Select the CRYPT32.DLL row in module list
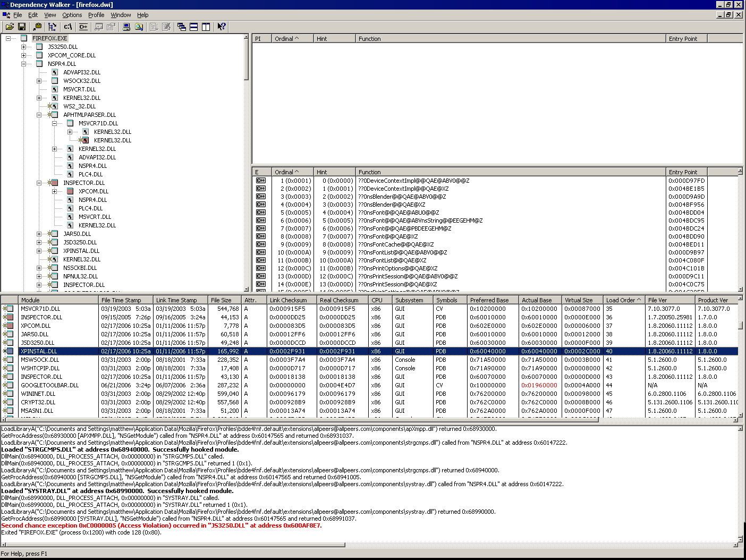The image size is (746, 560). pyautogui.click(x=370, y=402)
